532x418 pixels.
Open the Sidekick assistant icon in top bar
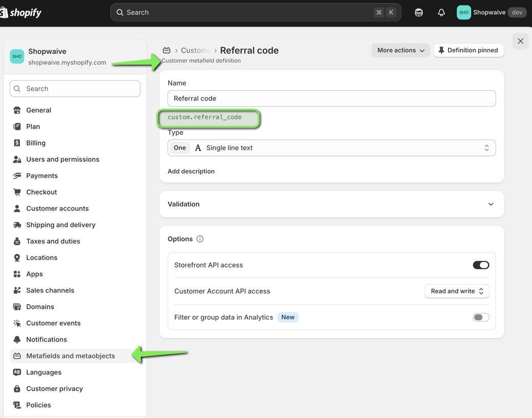[x=419, y=12]
